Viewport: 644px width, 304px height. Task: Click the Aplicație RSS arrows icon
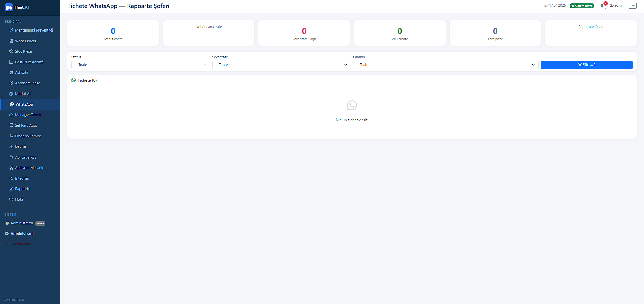coord(11,157)
